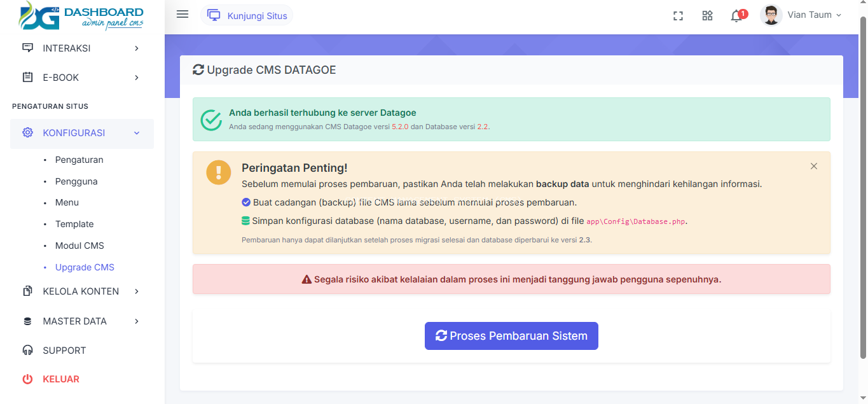
Task: Click the E-BOOK notebook icon
Action: 27,77
